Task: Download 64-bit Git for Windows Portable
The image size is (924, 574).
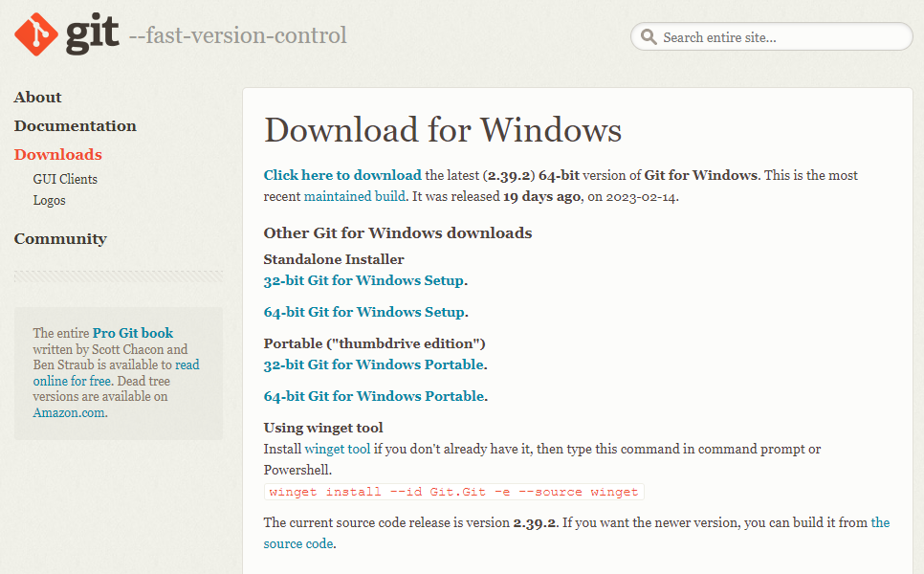Action: (374, 396)
